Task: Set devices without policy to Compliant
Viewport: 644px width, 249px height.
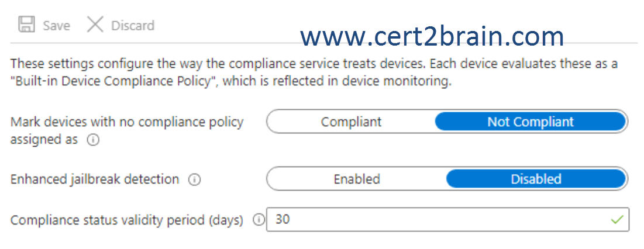Action: click(x=351, y=122)
